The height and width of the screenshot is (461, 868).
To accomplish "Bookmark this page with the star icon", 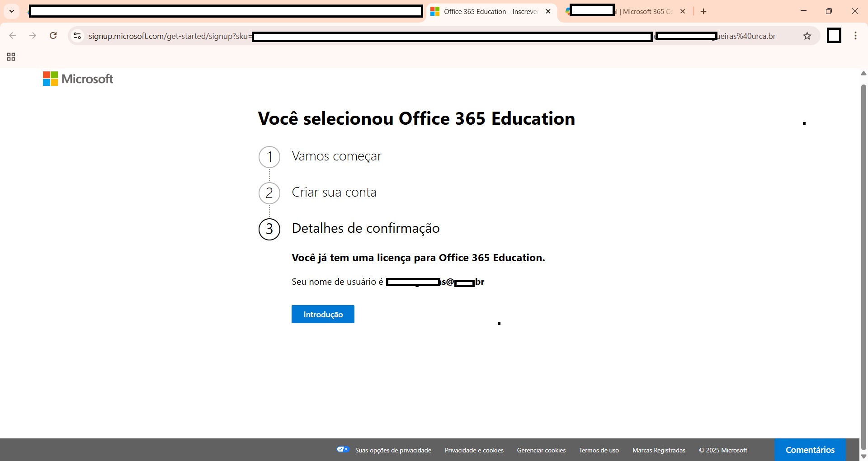I will [x=807, y=36].
